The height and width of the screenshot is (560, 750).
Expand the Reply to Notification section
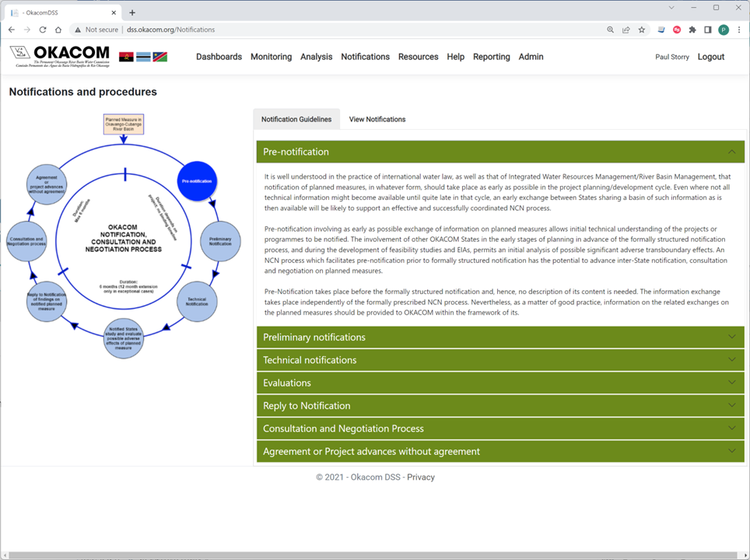coord(500,406)
